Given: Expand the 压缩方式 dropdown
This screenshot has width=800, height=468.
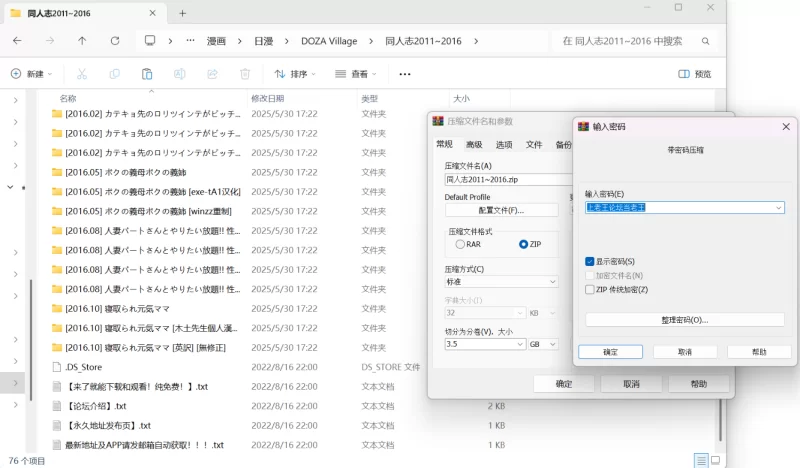Looking at the screenshot, I should click(x=552, y=282).
